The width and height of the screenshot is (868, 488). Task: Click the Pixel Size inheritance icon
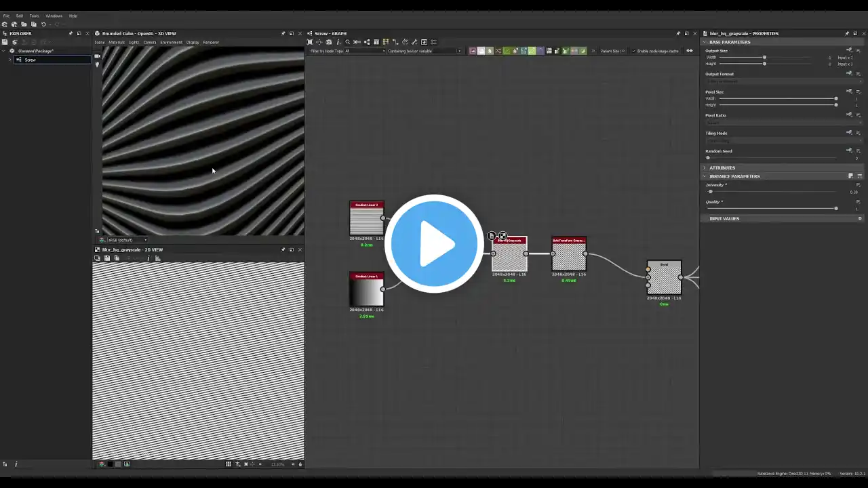[849, 91]
